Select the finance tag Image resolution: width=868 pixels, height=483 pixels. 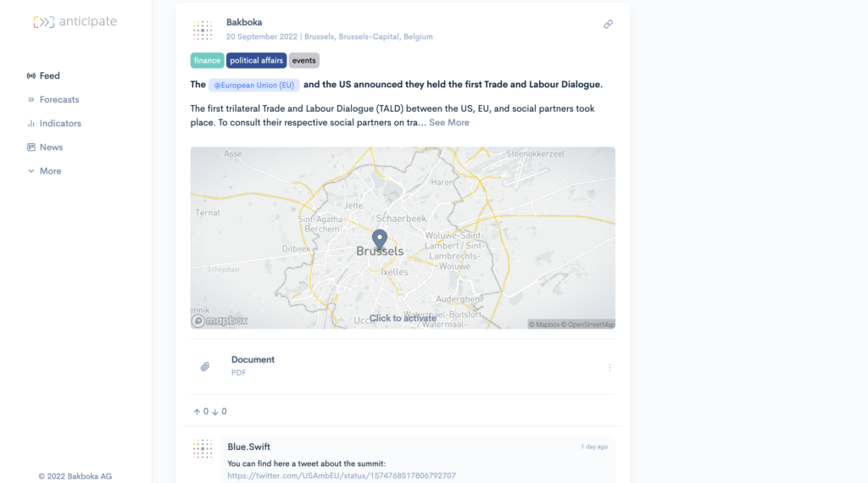207,60
